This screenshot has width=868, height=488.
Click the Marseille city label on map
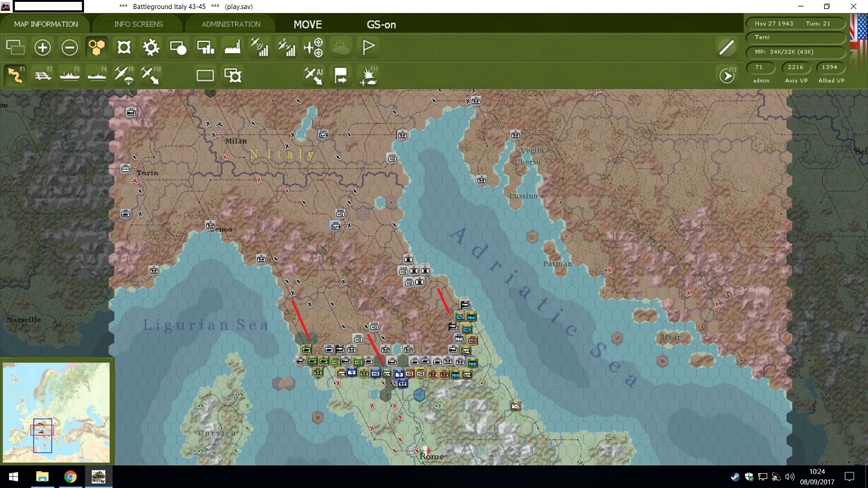23,320
